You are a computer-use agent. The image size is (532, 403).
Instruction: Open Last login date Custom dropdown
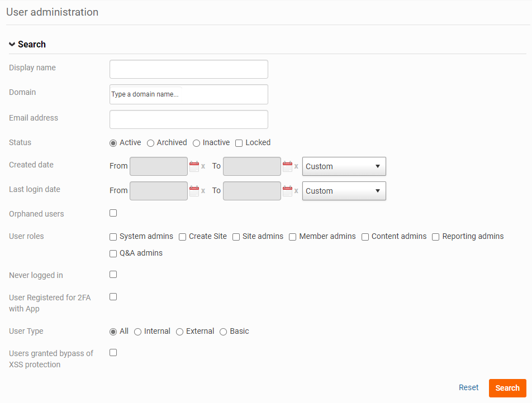point(344,191)
